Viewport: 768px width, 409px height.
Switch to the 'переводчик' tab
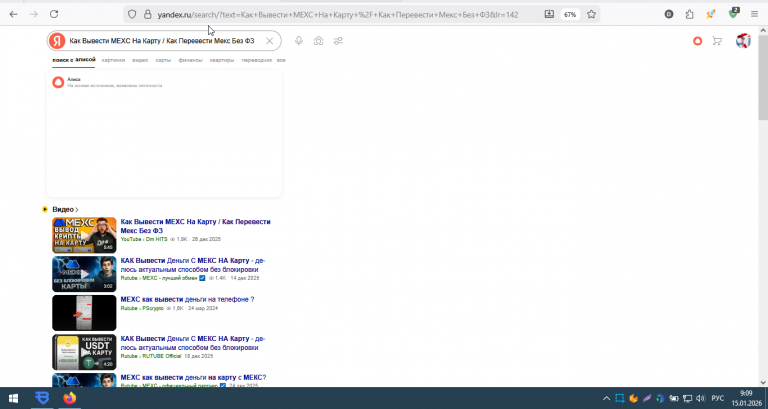coord(257,60)
